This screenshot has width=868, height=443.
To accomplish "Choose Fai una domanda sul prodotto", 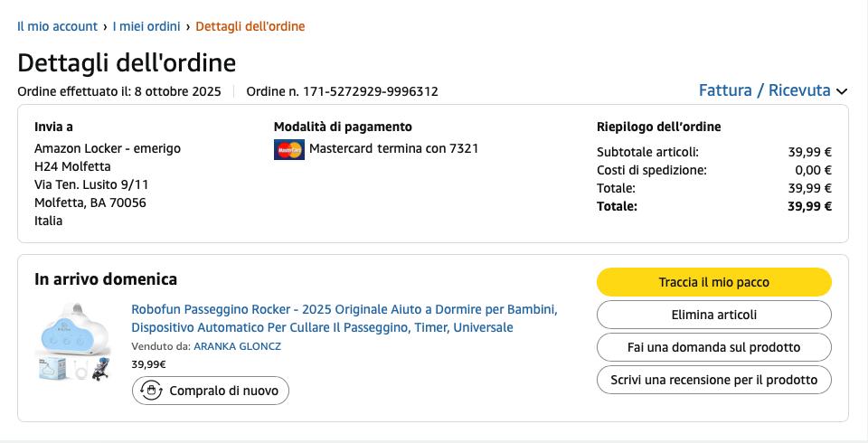I will point(713,347).
